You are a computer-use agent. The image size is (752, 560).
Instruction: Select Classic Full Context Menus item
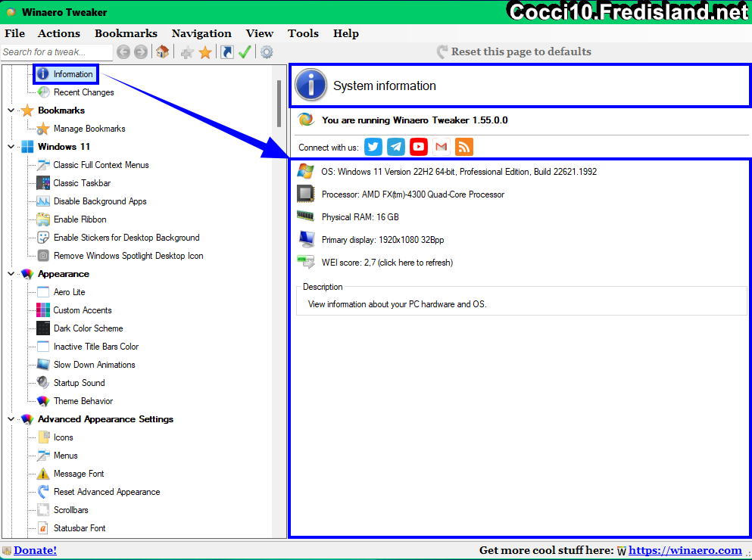tap(101, 165)
